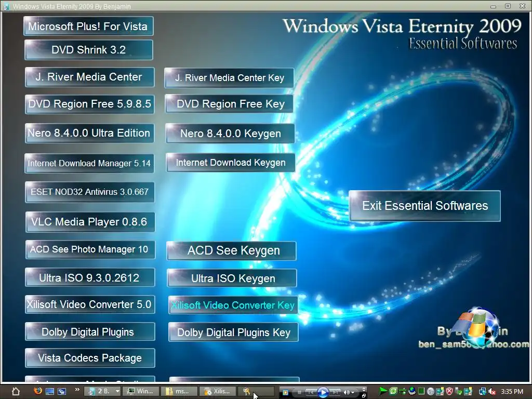Screen dimensions: 532x399
Task: Launch Internet Download Manager 5.14
Action: 89,163
